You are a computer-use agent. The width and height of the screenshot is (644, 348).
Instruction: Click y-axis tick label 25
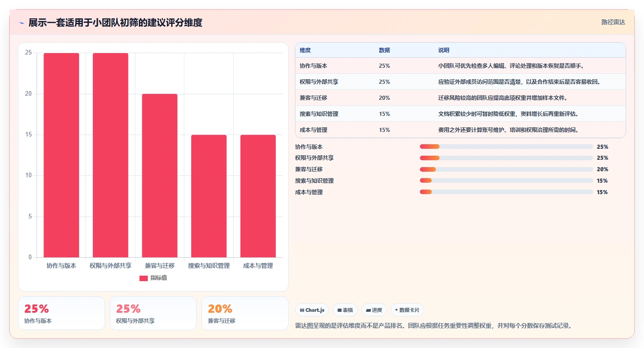point(28,53)
